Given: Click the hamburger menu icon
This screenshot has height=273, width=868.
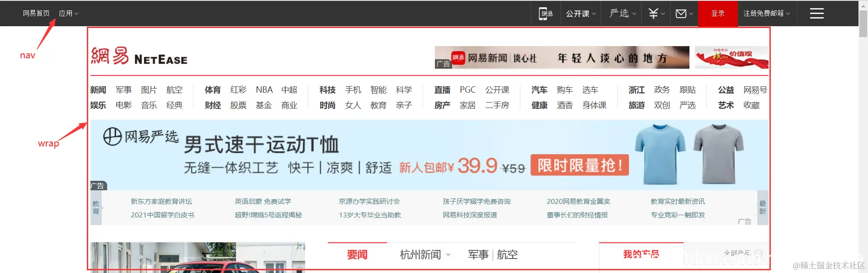Looking at the screenshot, I should pyautogui.click(x=816, y=14).
